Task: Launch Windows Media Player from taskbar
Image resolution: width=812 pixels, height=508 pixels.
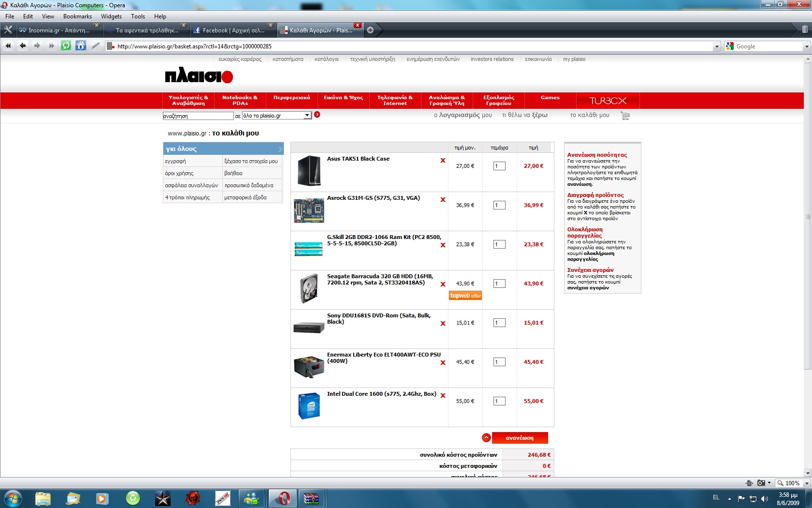Action: click(102, 498)
